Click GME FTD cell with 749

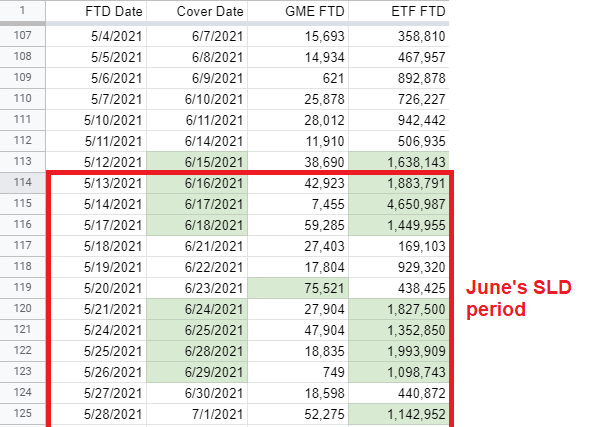pos(298,372)
